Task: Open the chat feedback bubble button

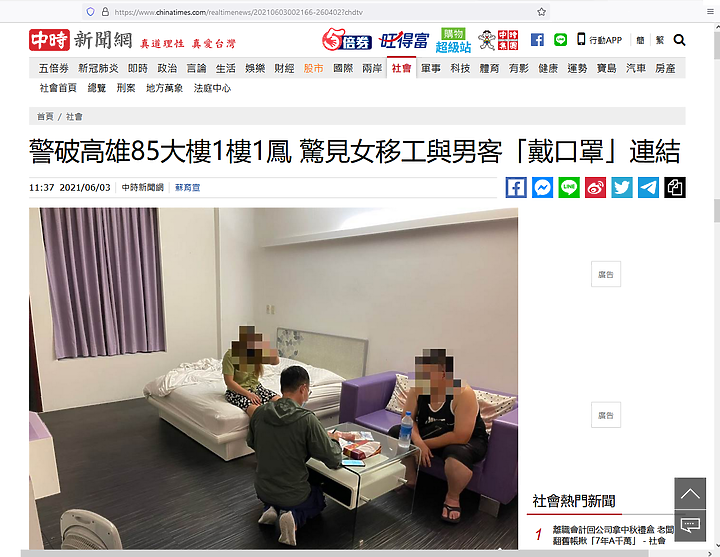Action: click(690, 525)
